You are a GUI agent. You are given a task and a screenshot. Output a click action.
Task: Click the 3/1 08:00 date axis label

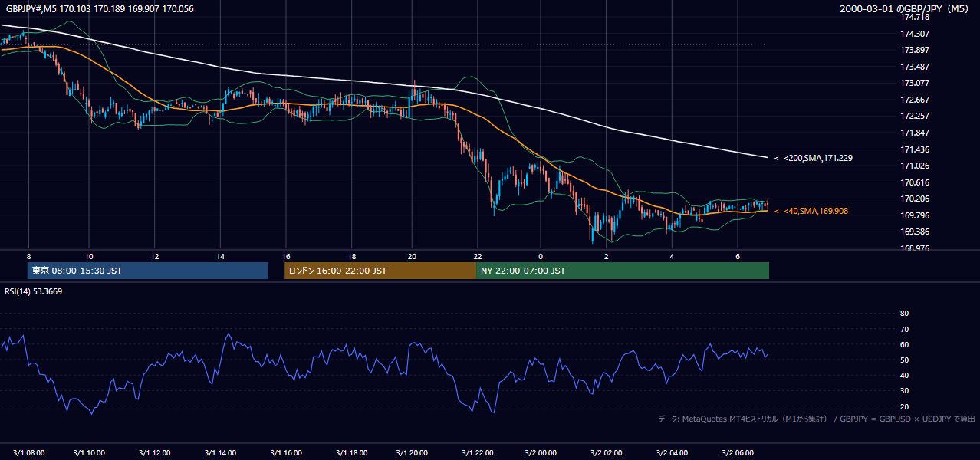28,453
